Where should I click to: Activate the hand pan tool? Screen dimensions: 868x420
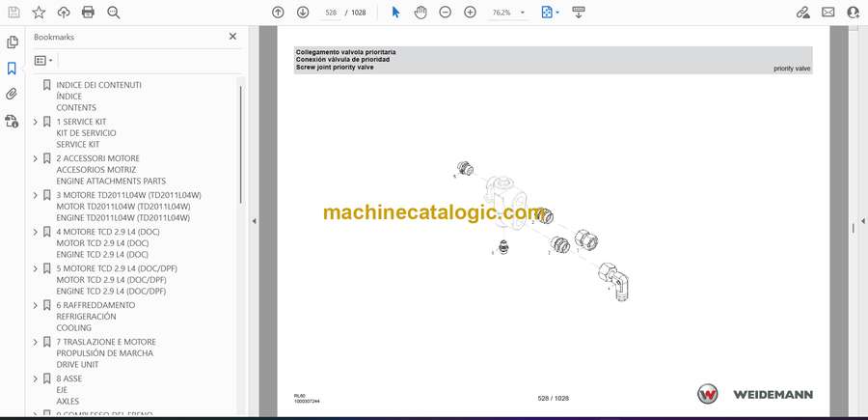tap(420, 13)
